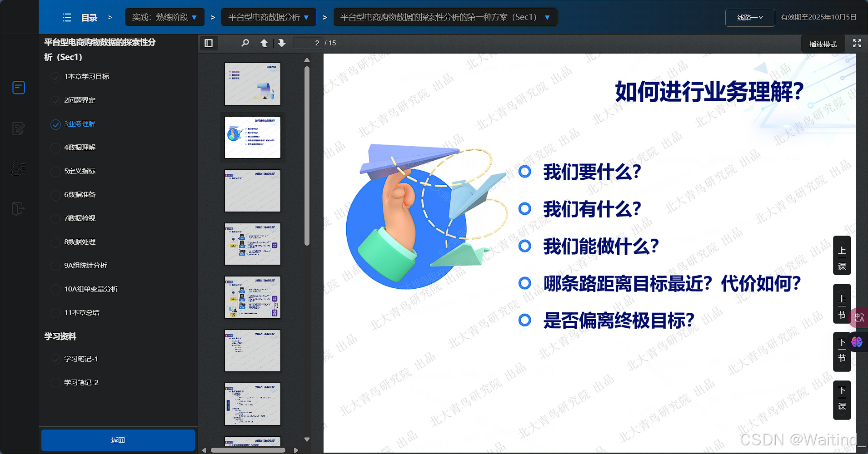868x454 pixels.
Task: Click the horizontal thumbnail scrollbar handle
Action: tap(248, 450)
